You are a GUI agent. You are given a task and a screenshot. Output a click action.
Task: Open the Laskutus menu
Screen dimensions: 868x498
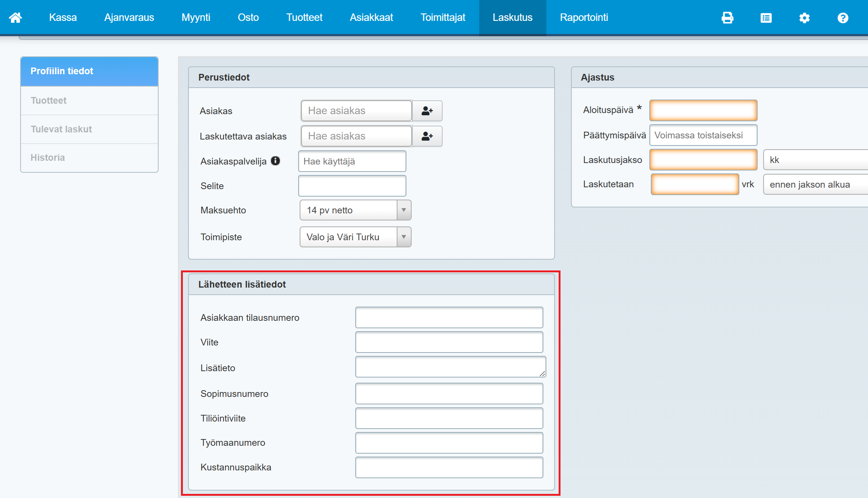click(x=512, y=18)
